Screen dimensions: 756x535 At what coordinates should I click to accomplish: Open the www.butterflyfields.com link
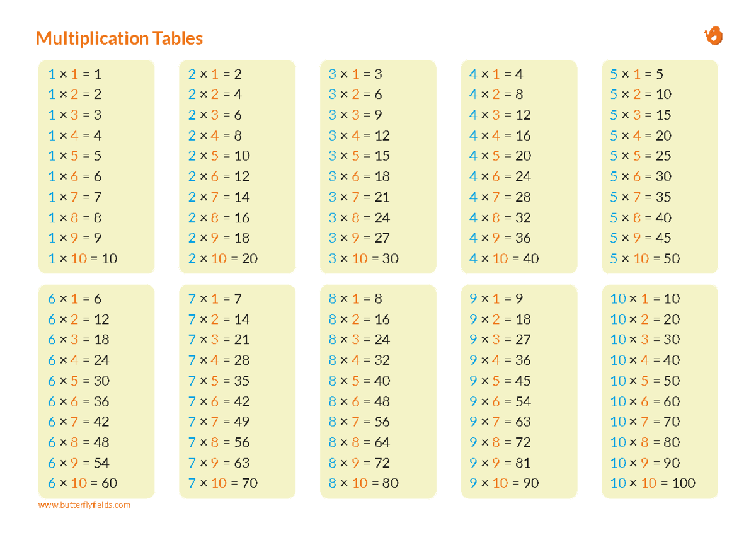pos(84,505)
